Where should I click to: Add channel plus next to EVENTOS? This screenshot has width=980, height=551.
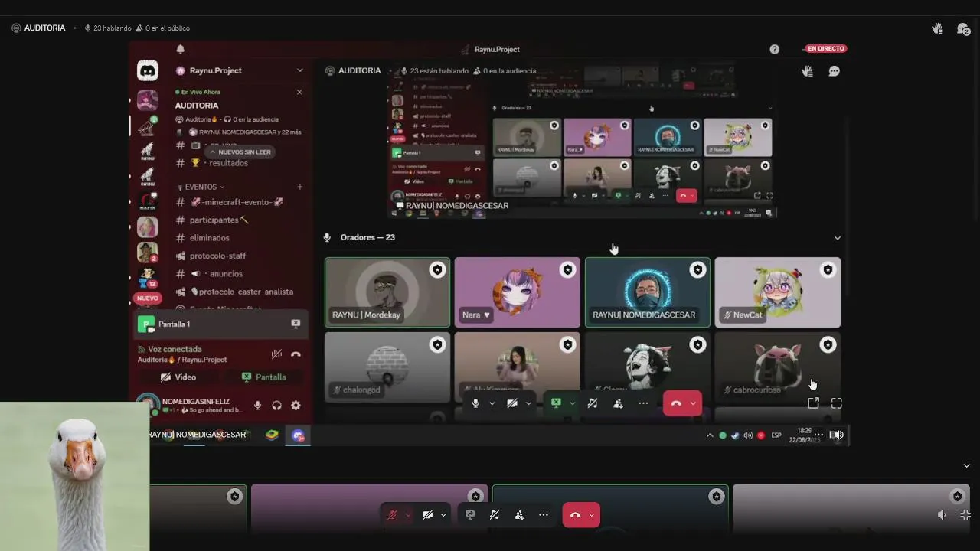299,187
